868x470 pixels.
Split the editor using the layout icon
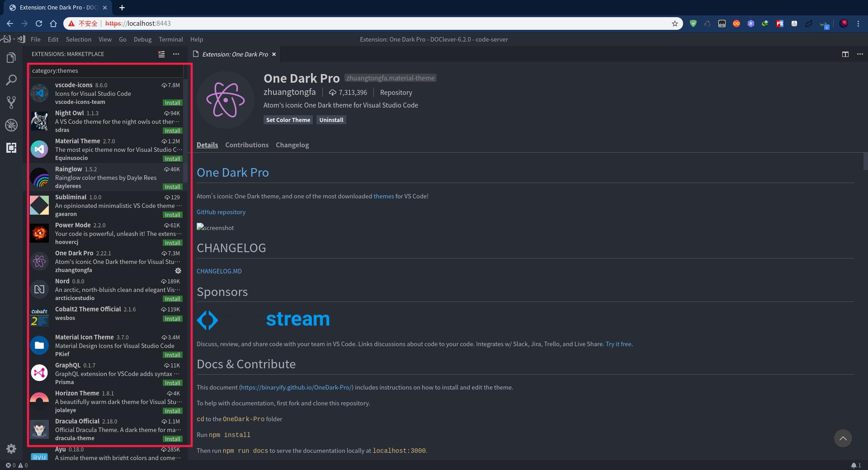point(845,54)
